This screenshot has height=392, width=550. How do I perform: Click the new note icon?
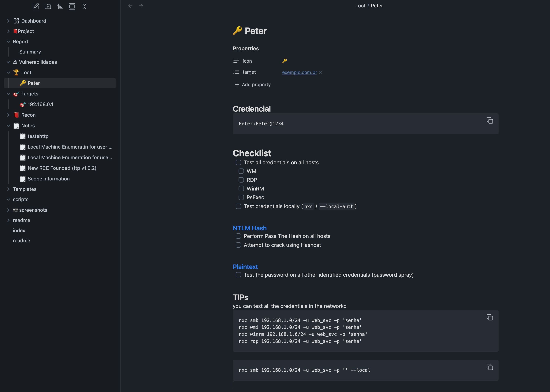click(36, 6)
